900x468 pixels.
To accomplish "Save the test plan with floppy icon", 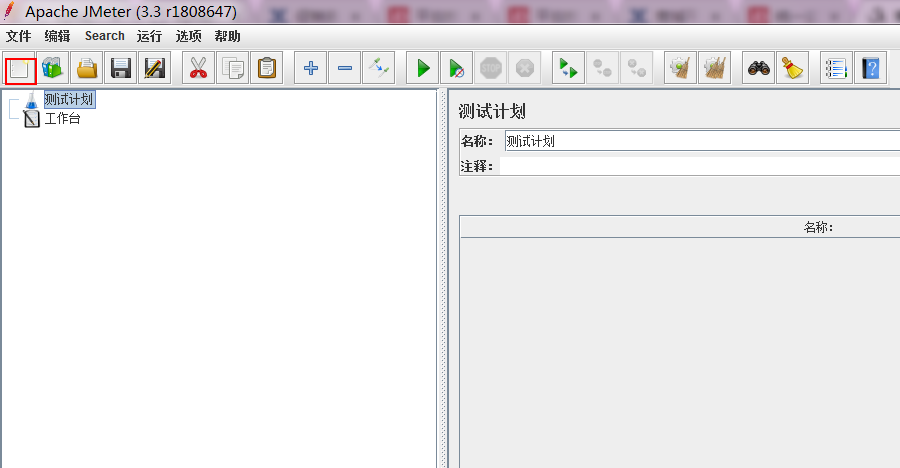I will point(121,68).
